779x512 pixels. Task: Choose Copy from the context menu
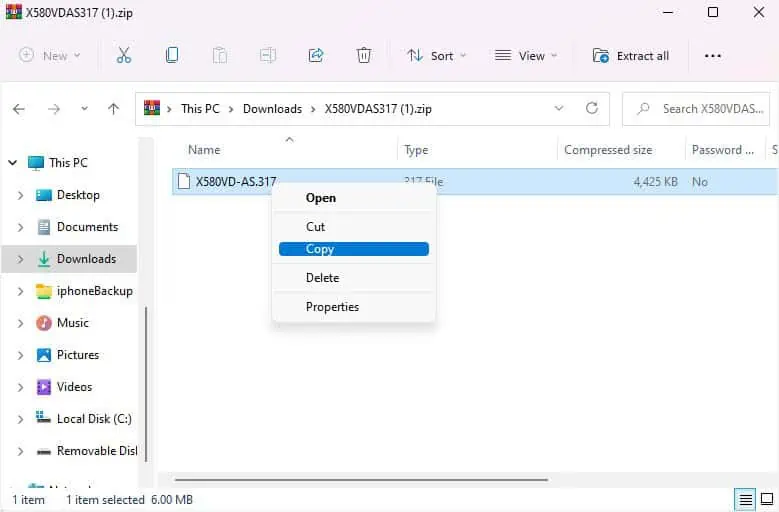[x=353, y=249]
